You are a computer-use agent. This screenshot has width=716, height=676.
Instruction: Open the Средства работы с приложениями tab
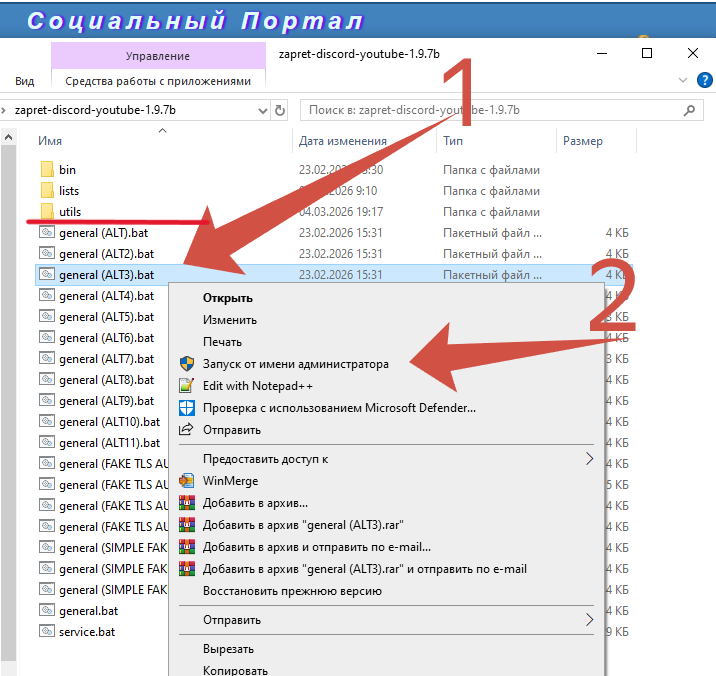(x=158, y=81)
